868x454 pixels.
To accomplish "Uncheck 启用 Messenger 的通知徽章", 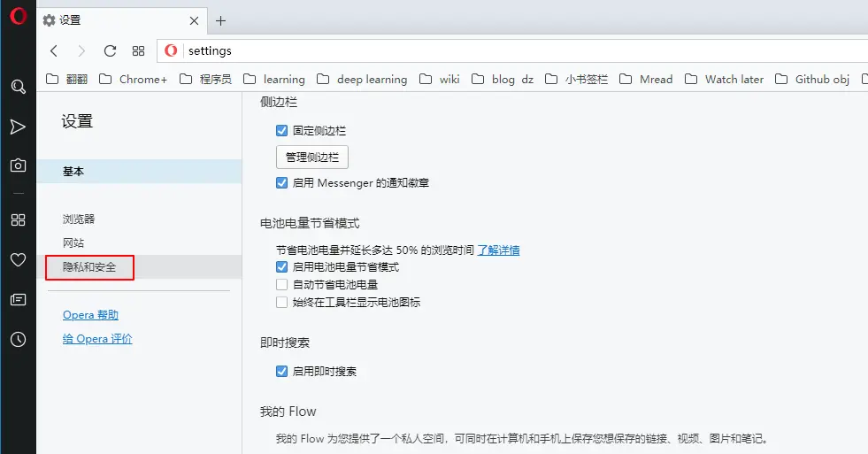I will pos(281,182).
